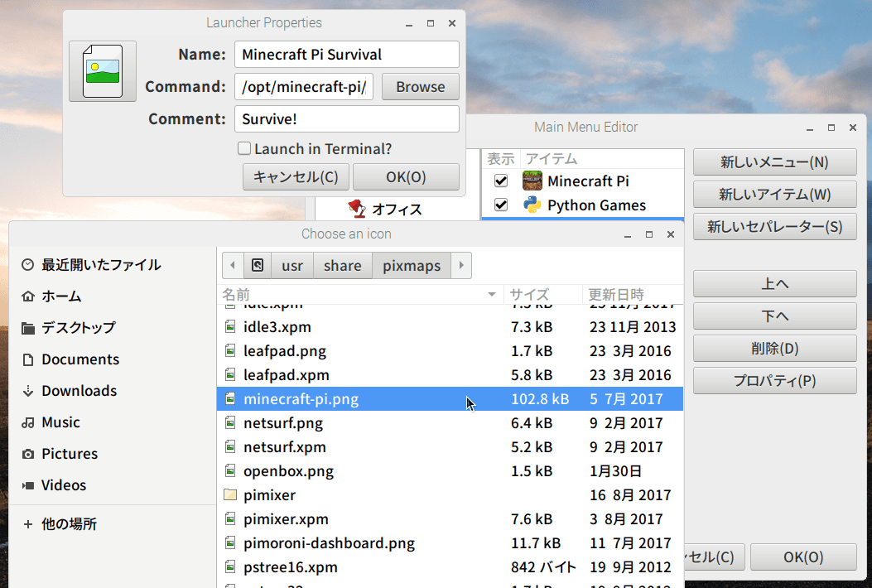Viewport: 872px width, 588px height.
Task: Close the Choose an icon dialog
Action: pyautogui.click(x=671, y=234)
